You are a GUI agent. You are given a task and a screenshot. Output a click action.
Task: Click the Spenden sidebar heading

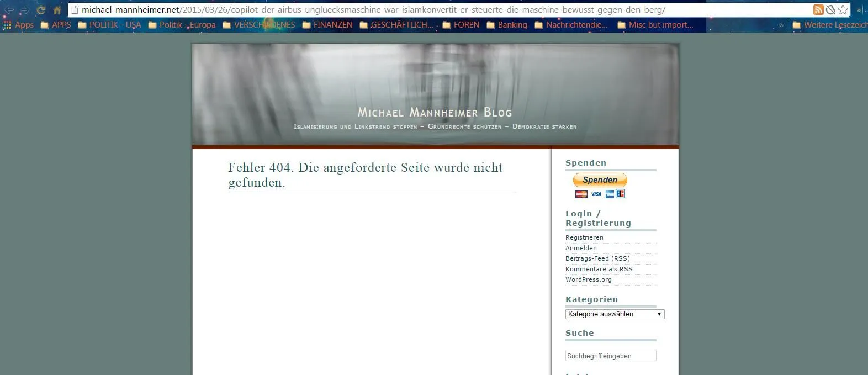[586, 163]
